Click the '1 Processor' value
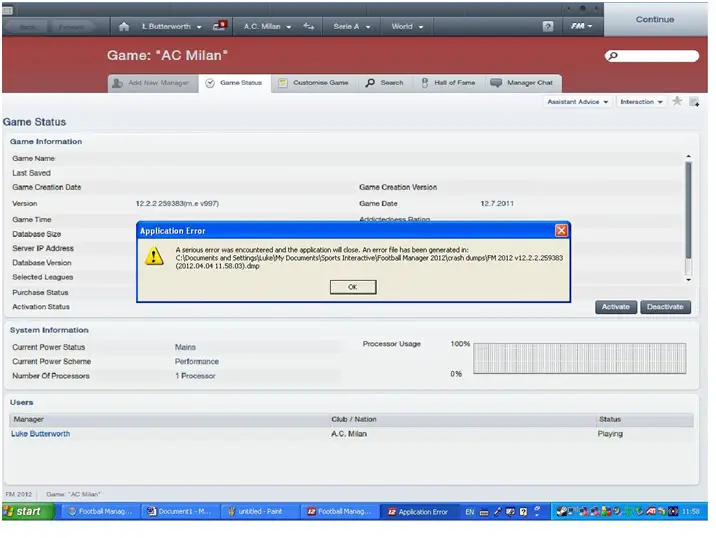Screen dimensions: 716x538 tap(195, 376)
